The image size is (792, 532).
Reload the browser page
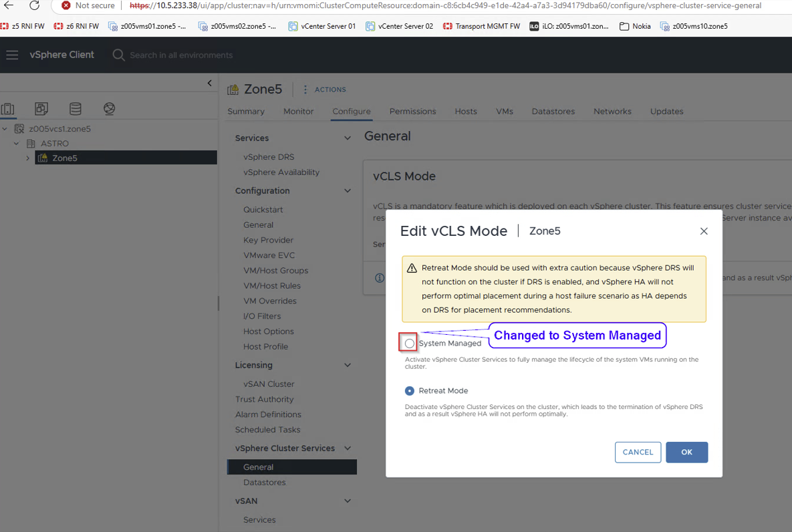point(34,5)
